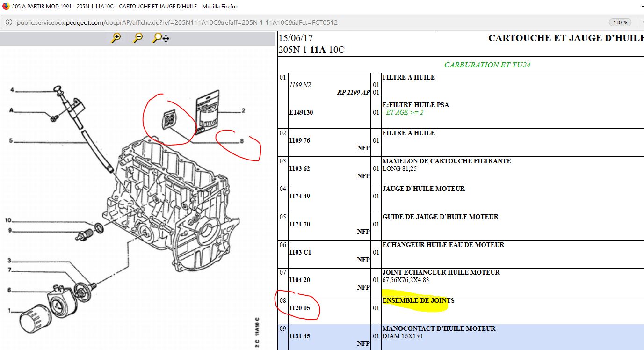644x350 pixels.
Task: Click part number 1120 05
Action: [299, 308]
